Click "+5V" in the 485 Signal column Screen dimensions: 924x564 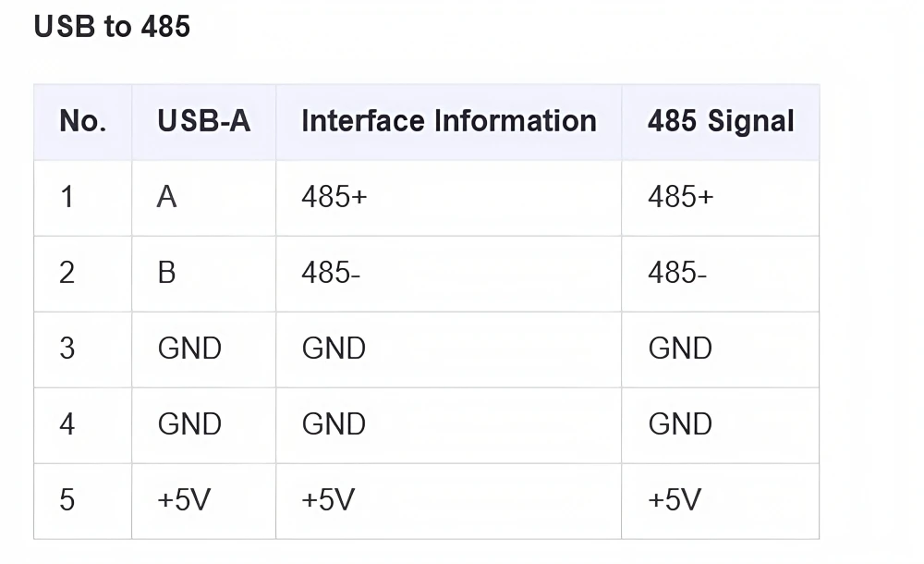click(x=675, y=500)
